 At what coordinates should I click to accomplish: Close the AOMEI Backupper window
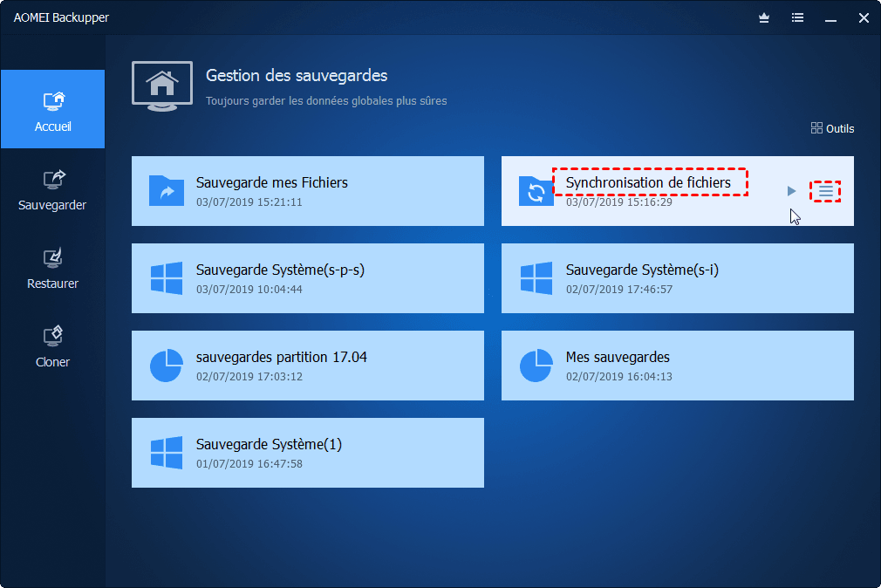(864, 18)
